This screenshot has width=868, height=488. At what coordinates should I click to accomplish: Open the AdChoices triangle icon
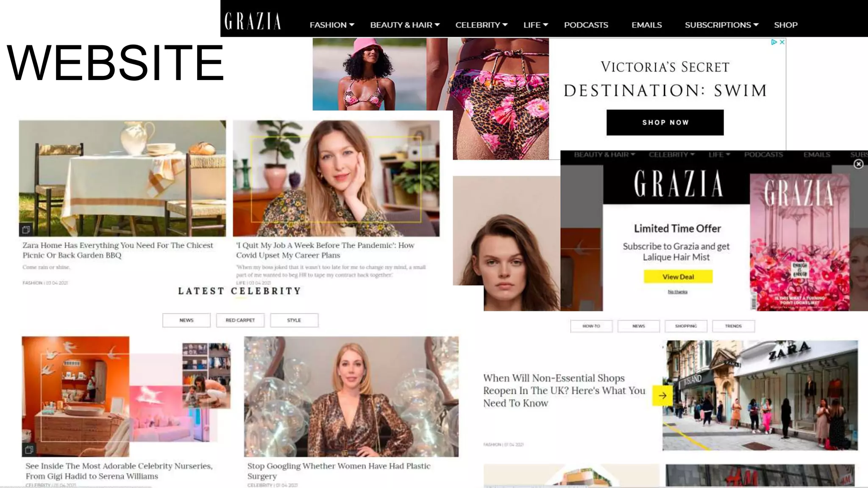(774, 42)
